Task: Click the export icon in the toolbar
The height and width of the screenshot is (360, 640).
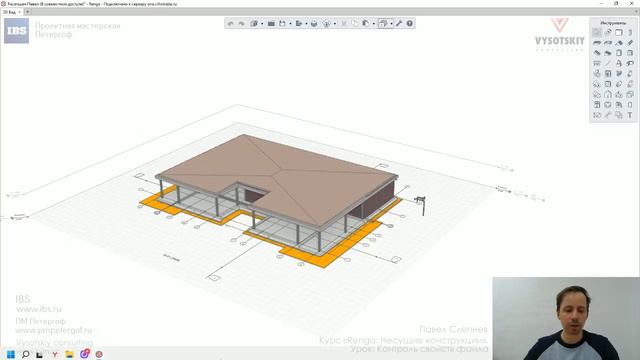Action: (299, 24)
